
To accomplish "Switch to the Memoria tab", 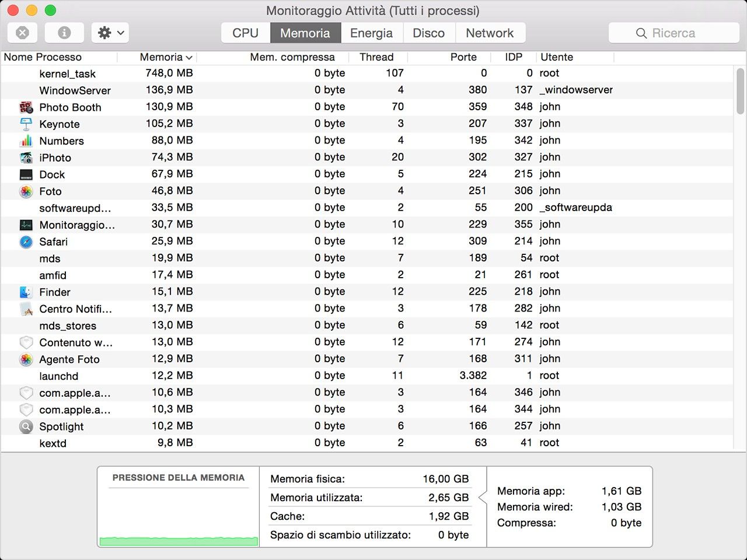I will point(305,33).
